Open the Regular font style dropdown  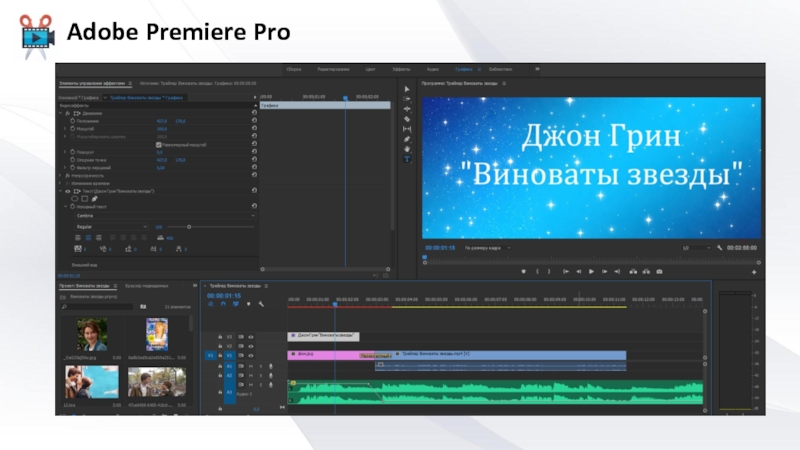point(110,227)
